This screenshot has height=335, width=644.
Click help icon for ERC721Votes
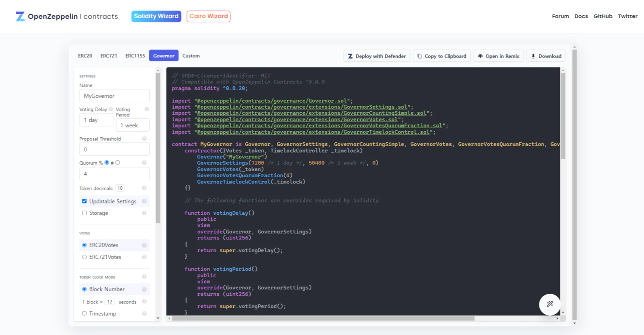coord(144,257)
